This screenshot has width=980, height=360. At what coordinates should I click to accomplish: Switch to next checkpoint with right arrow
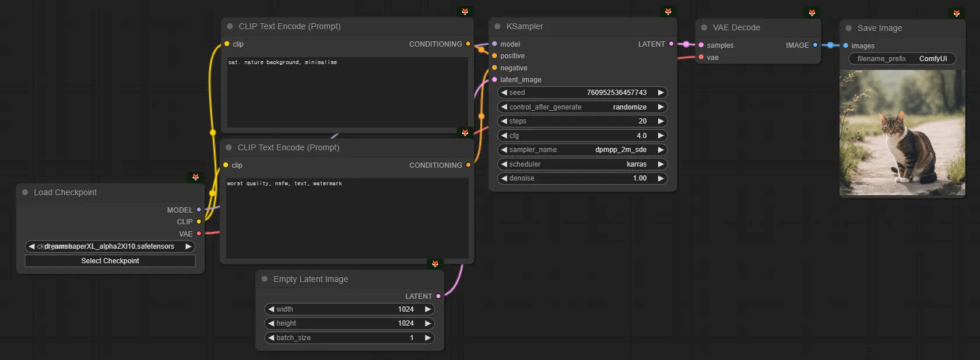(x=188, y=246)
